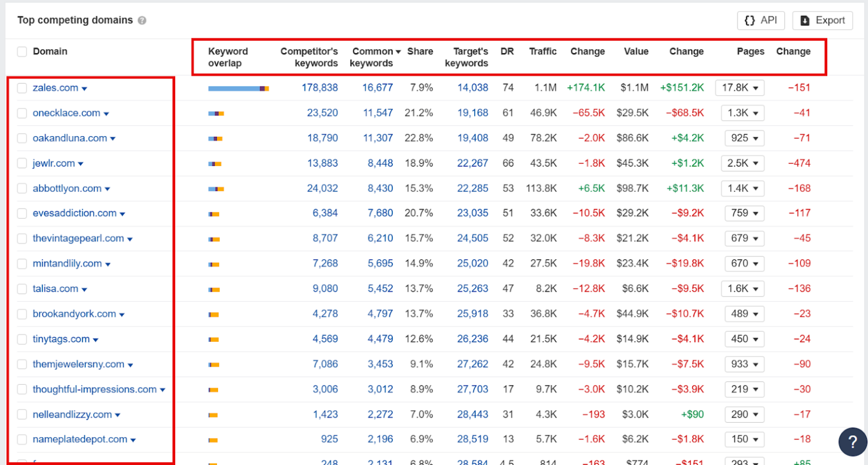The image size is (868, 465).
Task: Check the zales.com row checkbox
Action: tap(22, 88)
